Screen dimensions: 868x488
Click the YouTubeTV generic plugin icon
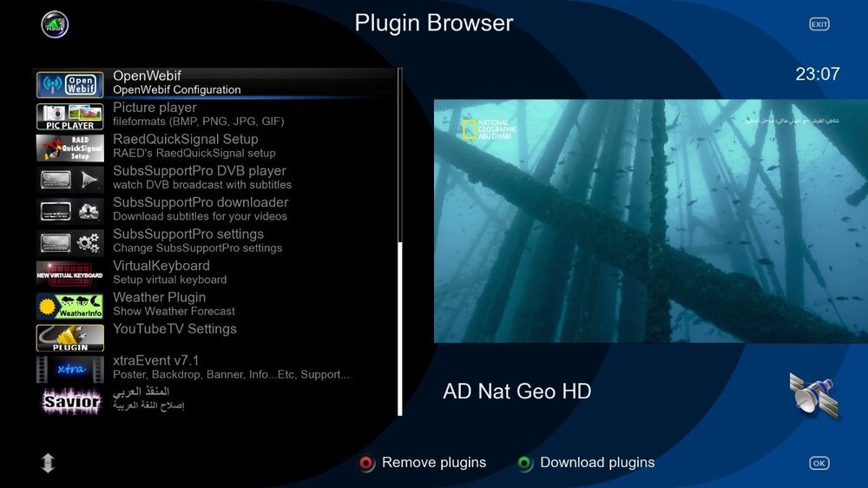(x=69, y=337)
